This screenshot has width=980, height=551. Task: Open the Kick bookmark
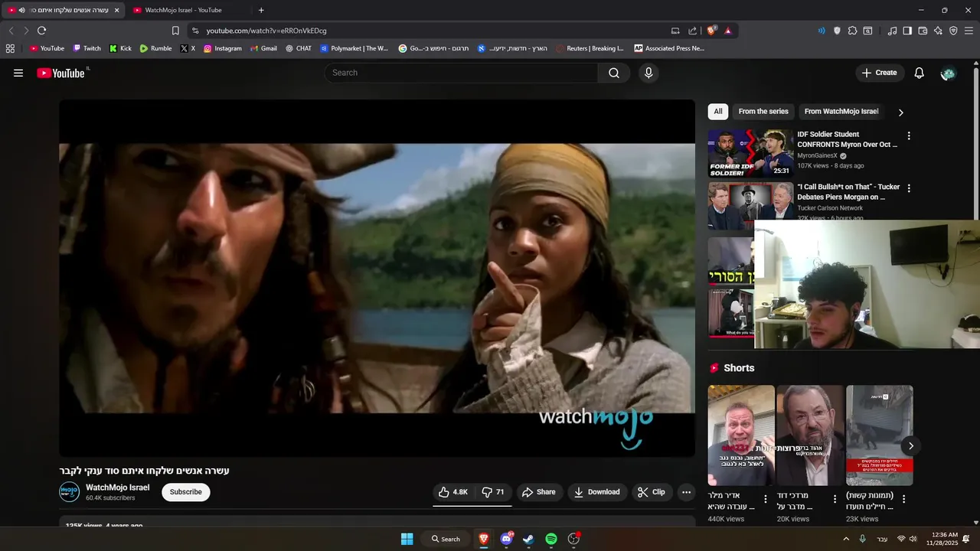(120, 48)
